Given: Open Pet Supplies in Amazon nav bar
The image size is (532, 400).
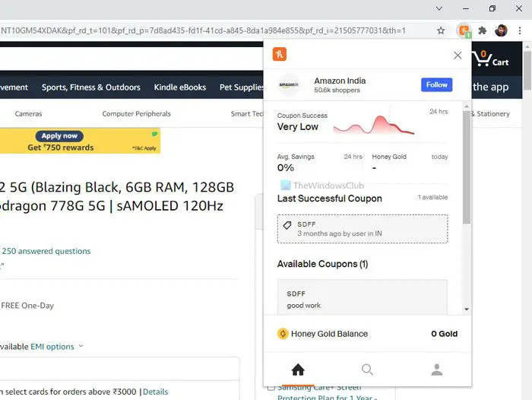Looking at the screenshot, I should click(241, 87).
